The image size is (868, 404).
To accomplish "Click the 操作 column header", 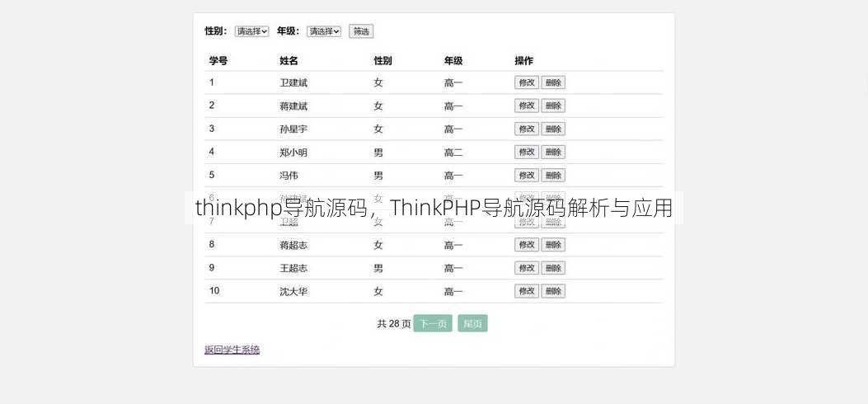I will tap(523, 61).
